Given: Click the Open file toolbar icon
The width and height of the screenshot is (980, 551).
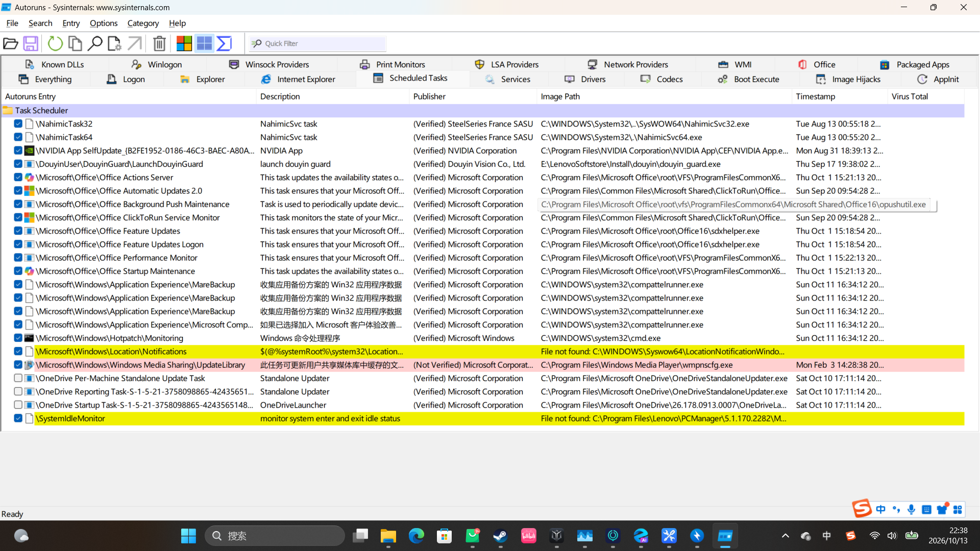Looking at the screenshot, I should (11, 44).
